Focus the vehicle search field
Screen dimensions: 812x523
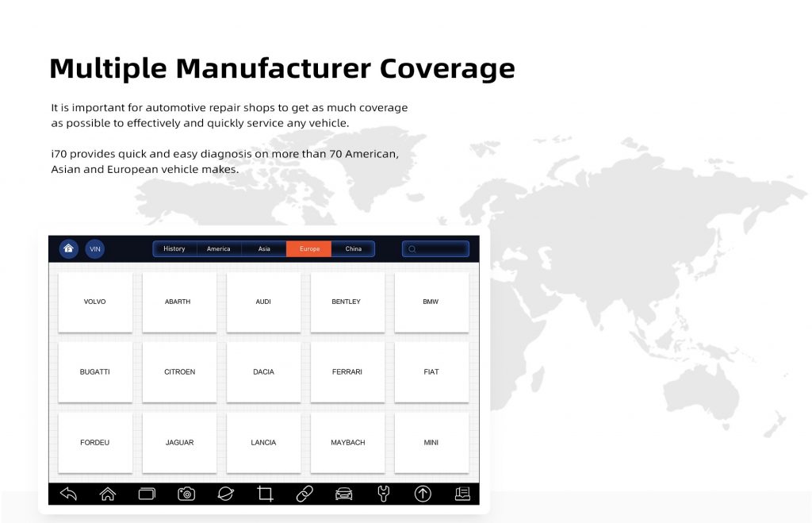coord(435,248)
